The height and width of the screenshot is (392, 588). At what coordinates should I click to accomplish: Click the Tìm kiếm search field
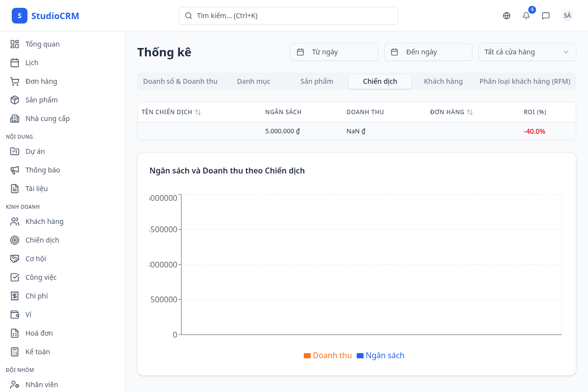tap(288, 16)
